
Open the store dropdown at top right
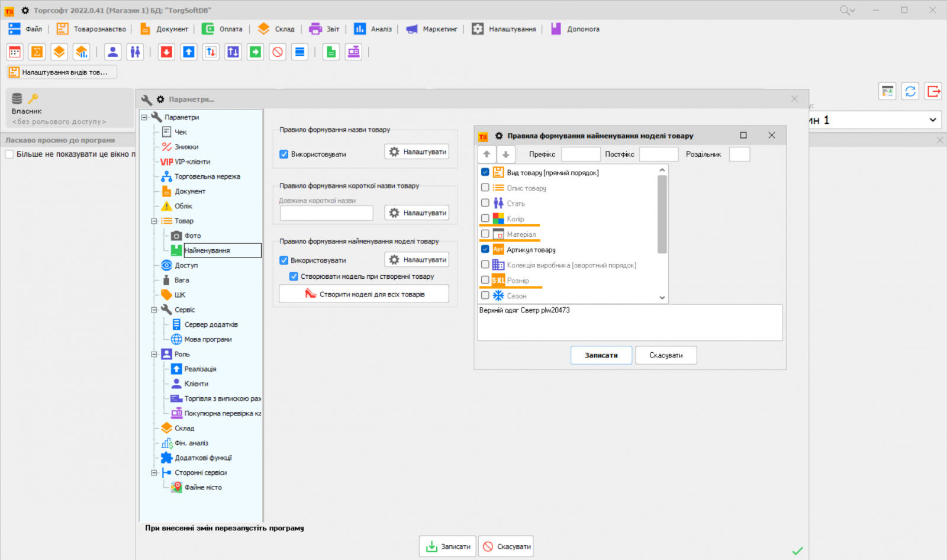[x=933, y=120]
